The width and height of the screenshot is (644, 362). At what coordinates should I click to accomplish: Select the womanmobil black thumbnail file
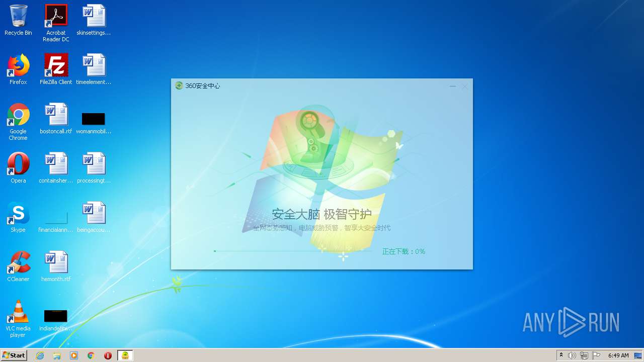(x=94, y=123)
